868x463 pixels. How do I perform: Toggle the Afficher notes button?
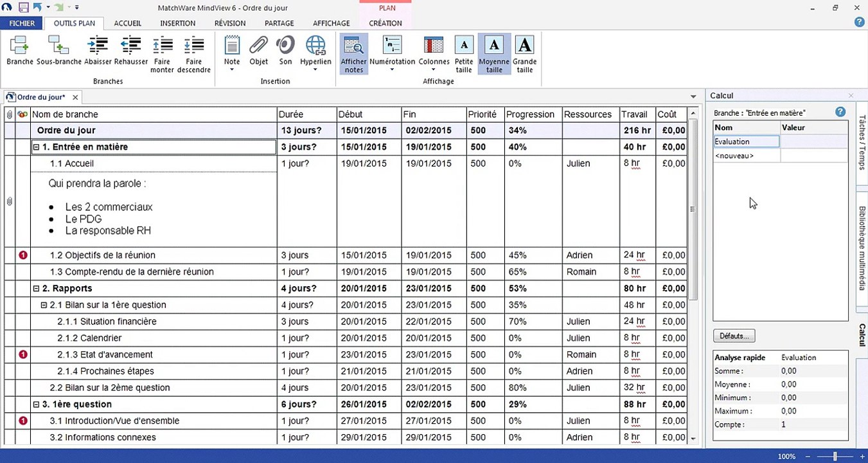click(x=353, y=53)
